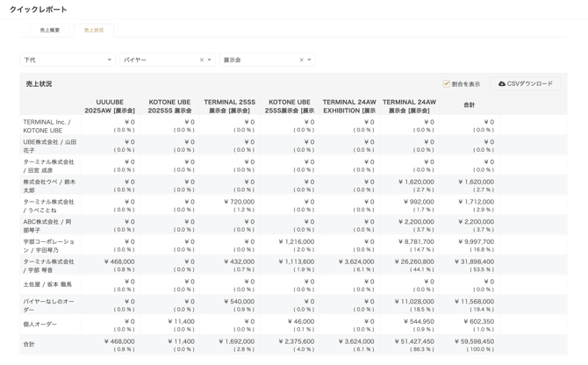Image resolution: width=588 pixels, height=365 pixels.
Task: Switch to the 売上概要 tab
Action: 50,30
